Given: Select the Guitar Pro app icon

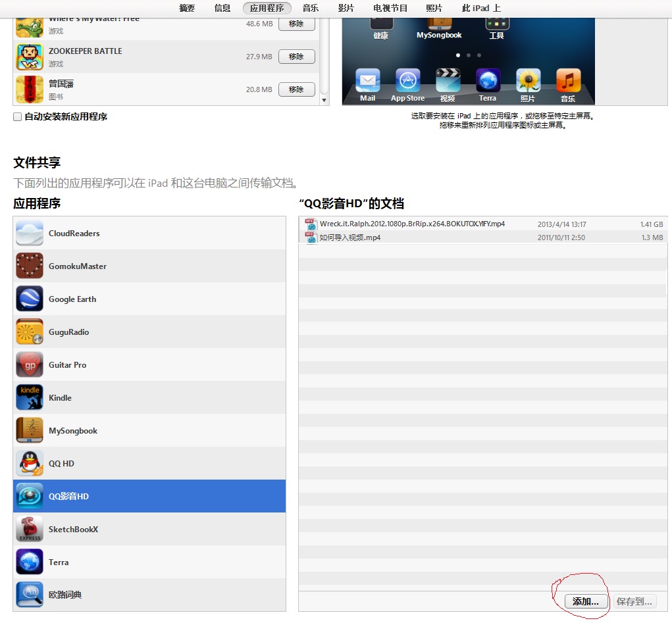Looking at the screenshot, I should click(x=30, y=364).
